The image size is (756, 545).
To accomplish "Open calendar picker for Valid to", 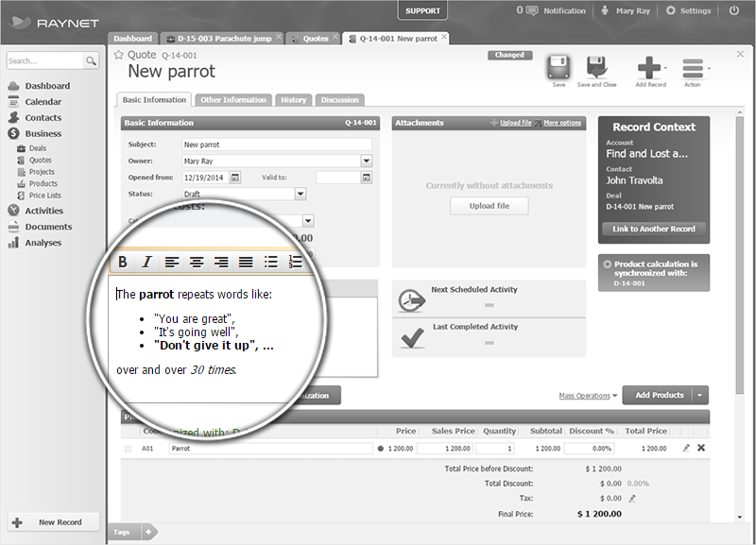I will coord(367,178).
